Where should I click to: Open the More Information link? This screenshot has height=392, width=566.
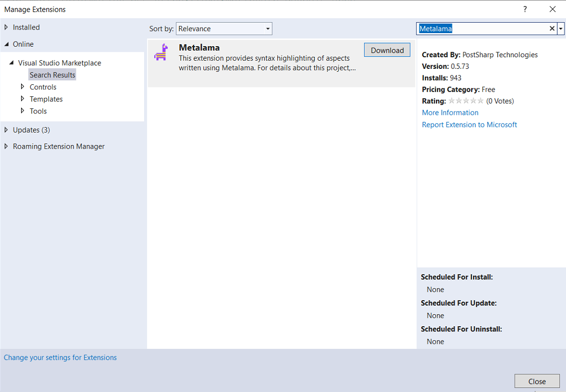(x=450, y=112)
